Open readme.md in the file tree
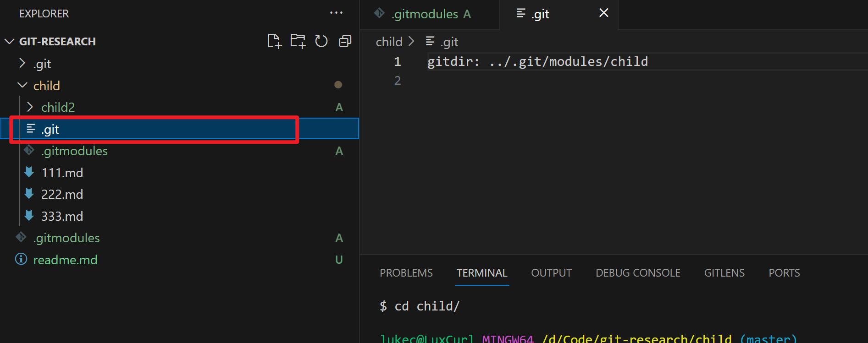Viewport: 868px width, 343px height. [x=65, y=260]
